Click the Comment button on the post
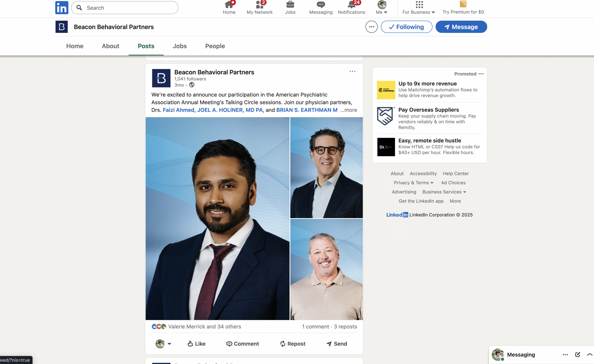Image resolution: width=594 pixels, height=364 pixels. point(242,344)
